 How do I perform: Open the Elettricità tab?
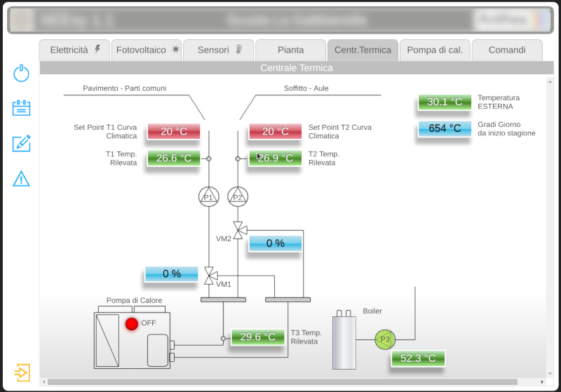[74, 50]
